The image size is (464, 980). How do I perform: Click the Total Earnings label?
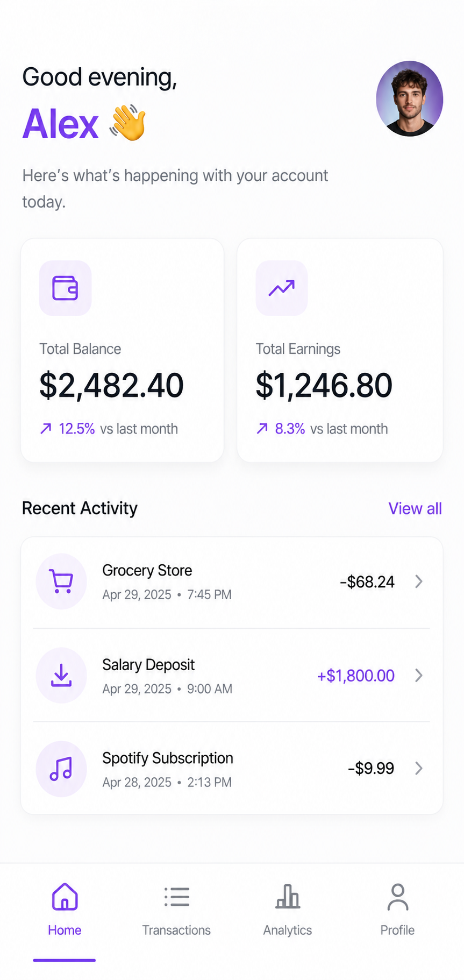298,349
